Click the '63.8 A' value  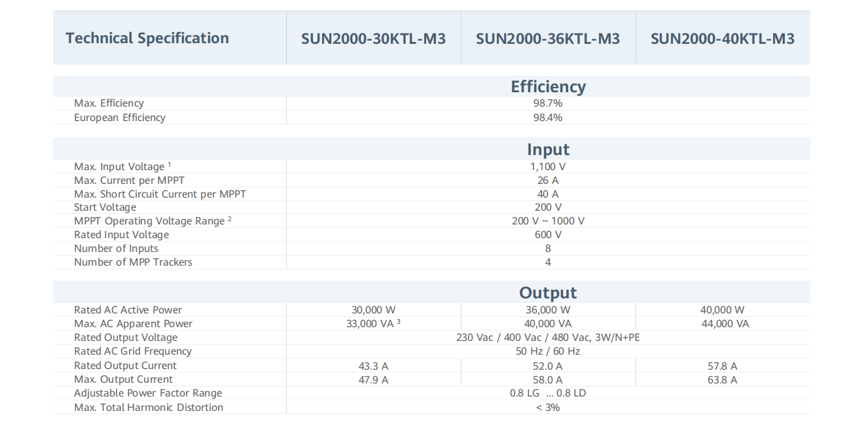(x=723, y=380)
